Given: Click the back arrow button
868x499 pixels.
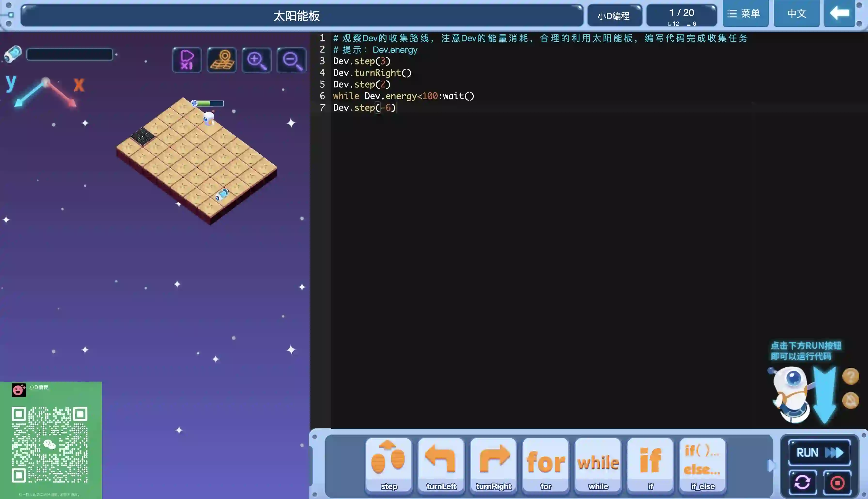Looking at the screenshot, I should [839, 14].
